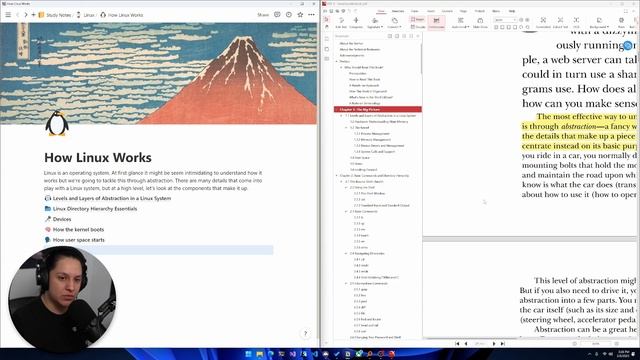Open Visual Studio from the taskbar
The width and height of the screenshot is (640, 360).
point(293,354)
